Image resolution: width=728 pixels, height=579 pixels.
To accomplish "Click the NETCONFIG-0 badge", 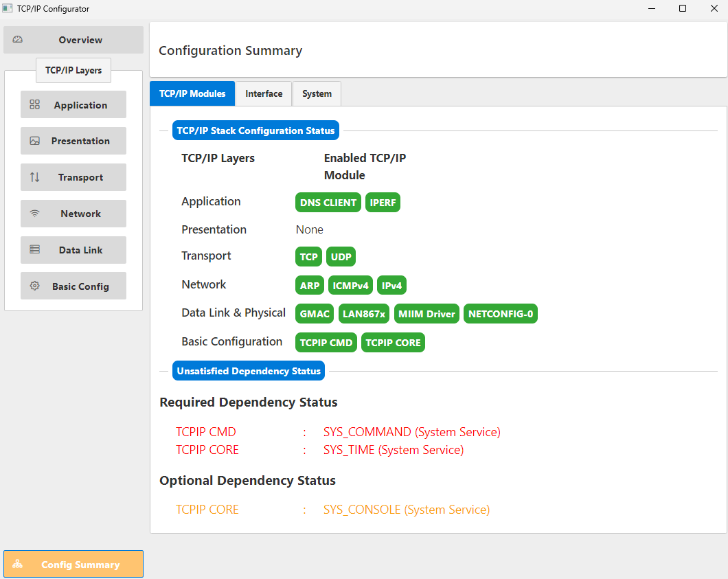I will click(500, 314).
